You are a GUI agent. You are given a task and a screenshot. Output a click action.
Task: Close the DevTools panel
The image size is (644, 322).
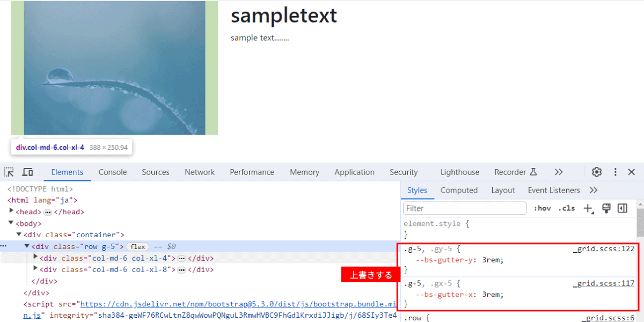pyautogui.click(x=632, y=172)
